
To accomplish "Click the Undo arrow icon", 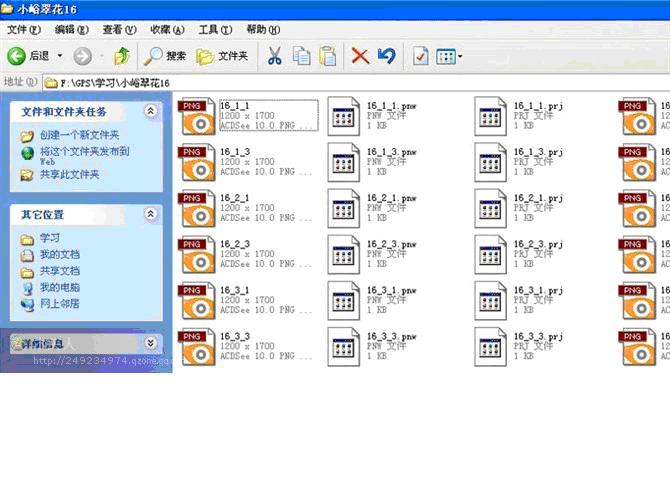I will click(x=386, y=56).
